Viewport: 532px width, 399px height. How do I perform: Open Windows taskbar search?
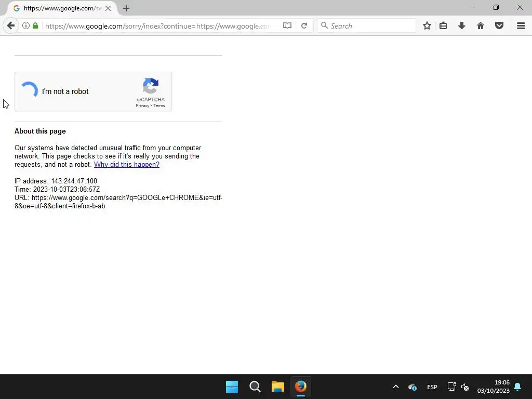pos(255,387)
